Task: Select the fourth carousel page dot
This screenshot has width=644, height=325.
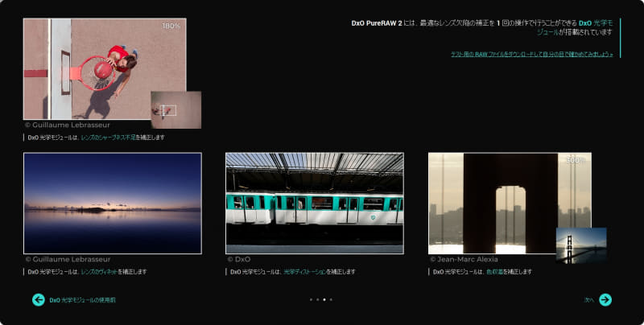Action: 331,299
